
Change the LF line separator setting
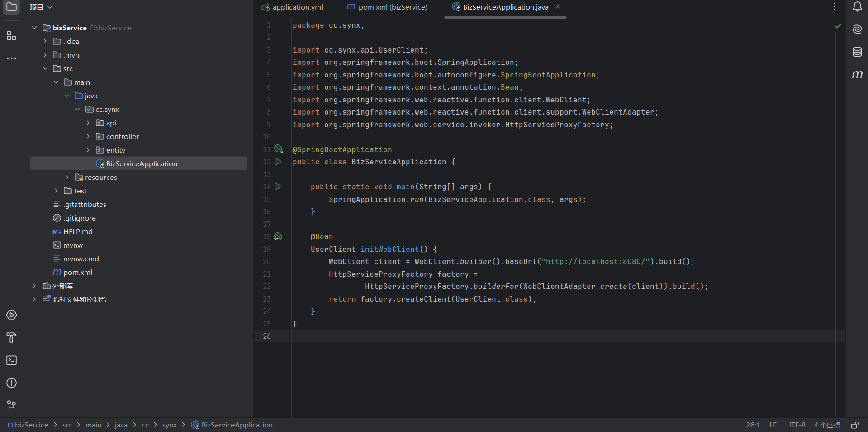pos(773,425)
